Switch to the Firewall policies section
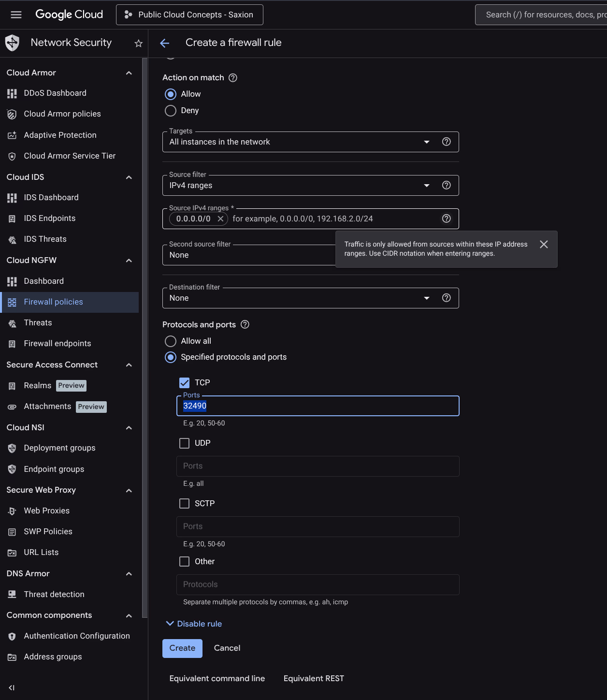This screenshot has height=700, width=607. pos(53,302)
